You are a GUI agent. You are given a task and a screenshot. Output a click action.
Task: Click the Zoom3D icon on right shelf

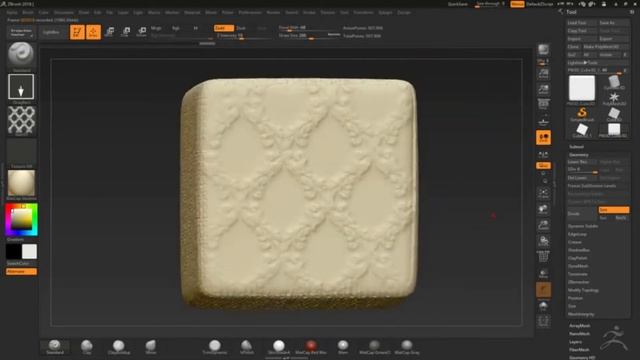[543, 225]
